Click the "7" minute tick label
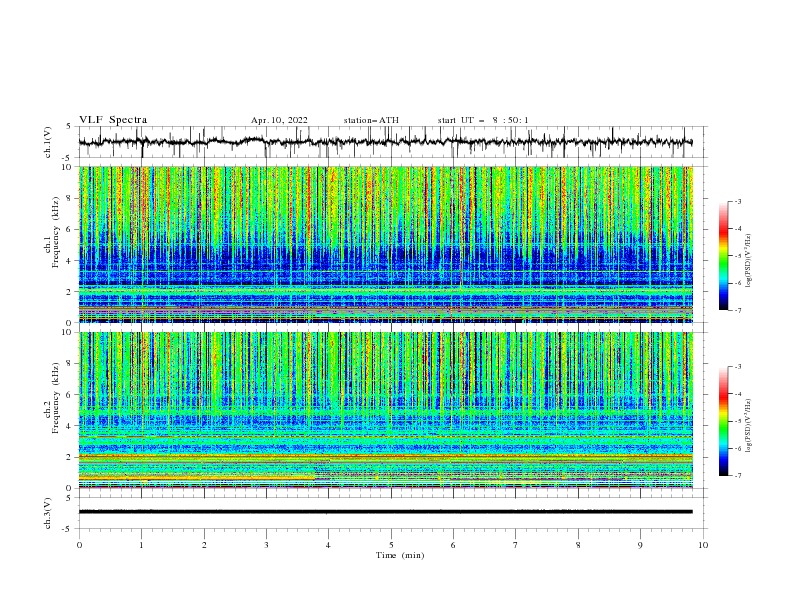This screenshot has height=612, width=792. point(516,545)
